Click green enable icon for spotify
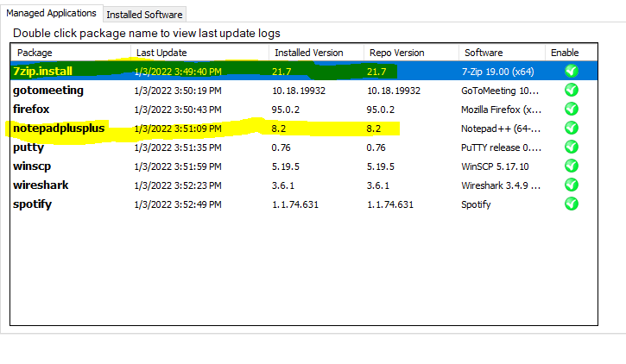626x364 pixels. click(x=571, y=204)
